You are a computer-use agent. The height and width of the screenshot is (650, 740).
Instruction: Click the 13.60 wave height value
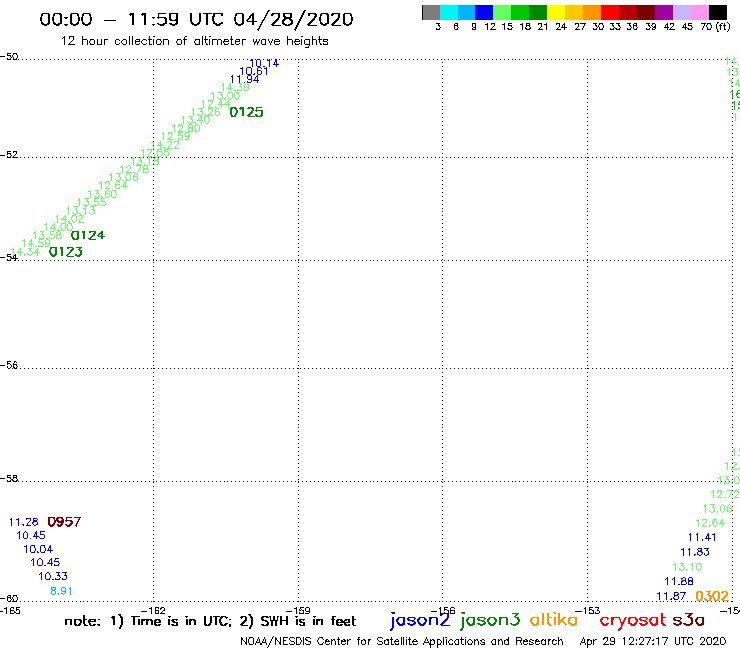102,194
